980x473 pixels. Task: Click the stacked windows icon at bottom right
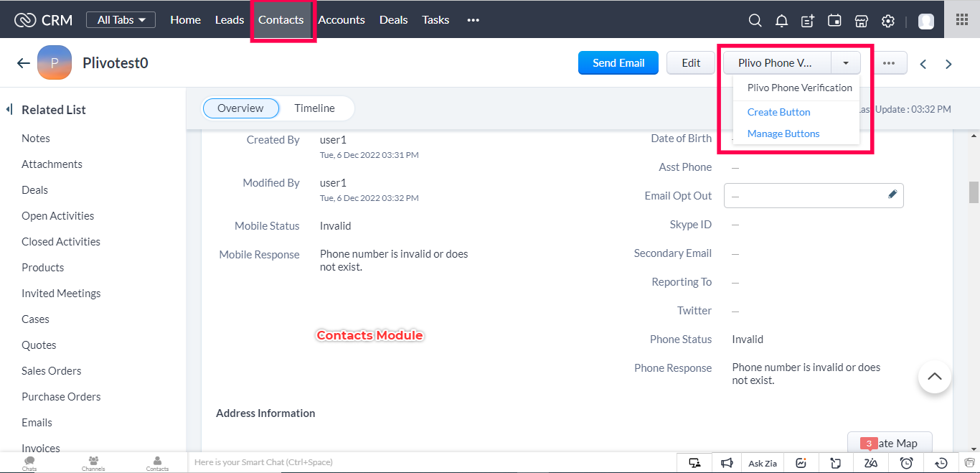click(x=970, y=463)
